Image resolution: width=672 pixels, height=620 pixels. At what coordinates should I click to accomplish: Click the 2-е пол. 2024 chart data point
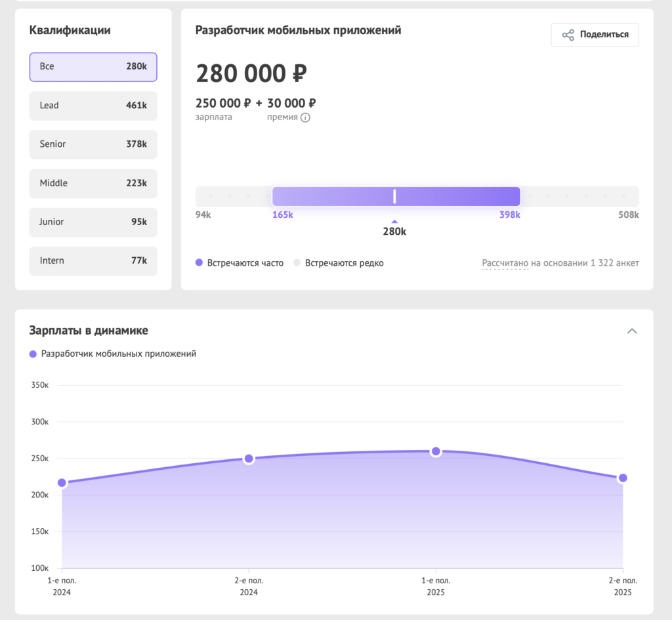(249, 459)
